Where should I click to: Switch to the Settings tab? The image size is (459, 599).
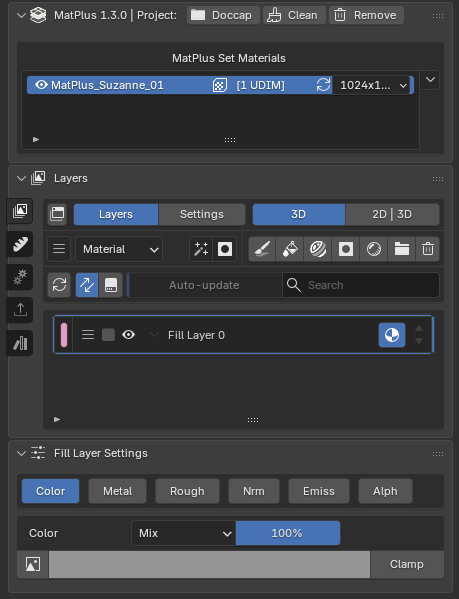tap(202, 214)
